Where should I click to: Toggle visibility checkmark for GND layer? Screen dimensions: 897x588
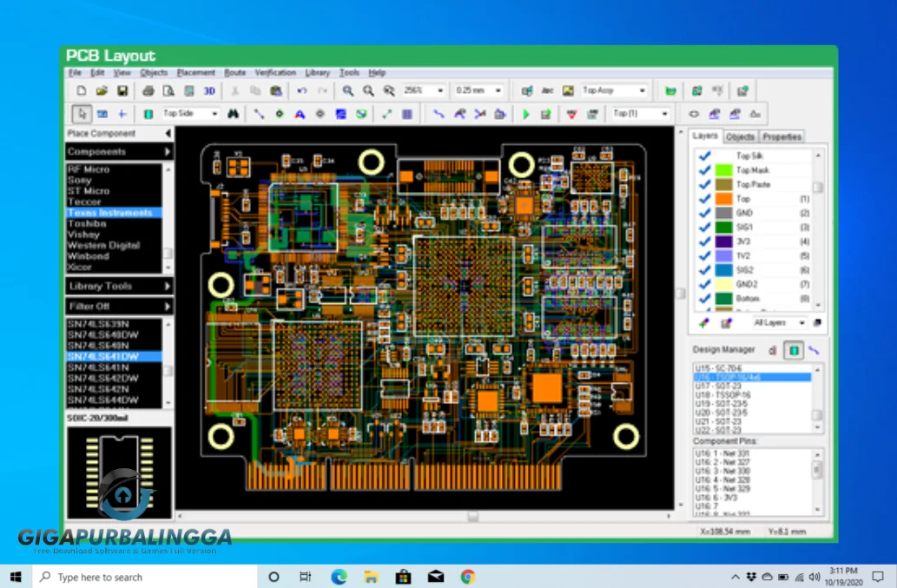point(705,213)
